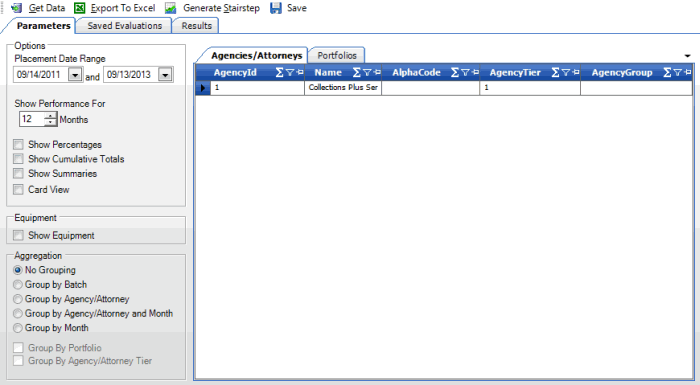Click the Collections Plus Ser name cell
Image resolution: width=700 pixels, height=385 pixels.
[x=343, y=88]
